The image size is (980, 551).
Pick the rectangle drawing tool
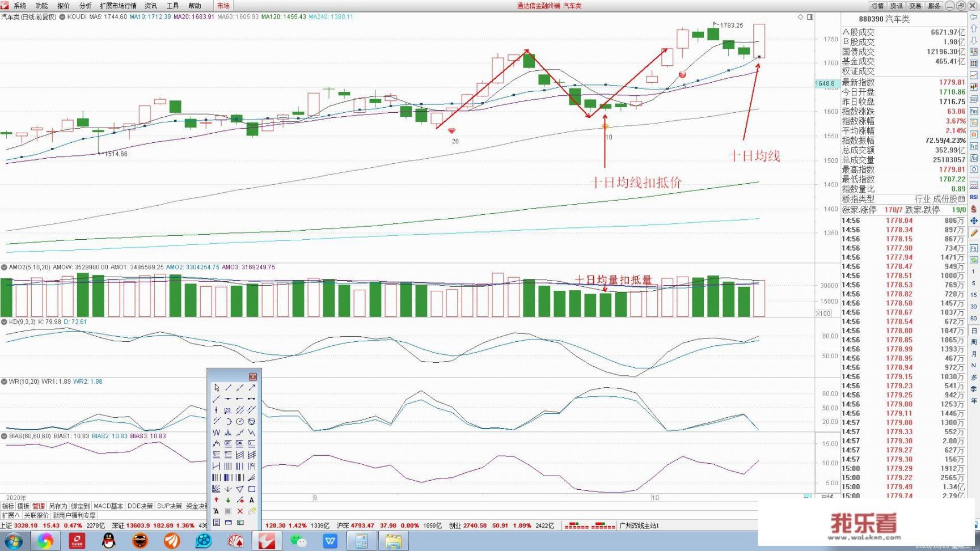[x=251, y=489]
